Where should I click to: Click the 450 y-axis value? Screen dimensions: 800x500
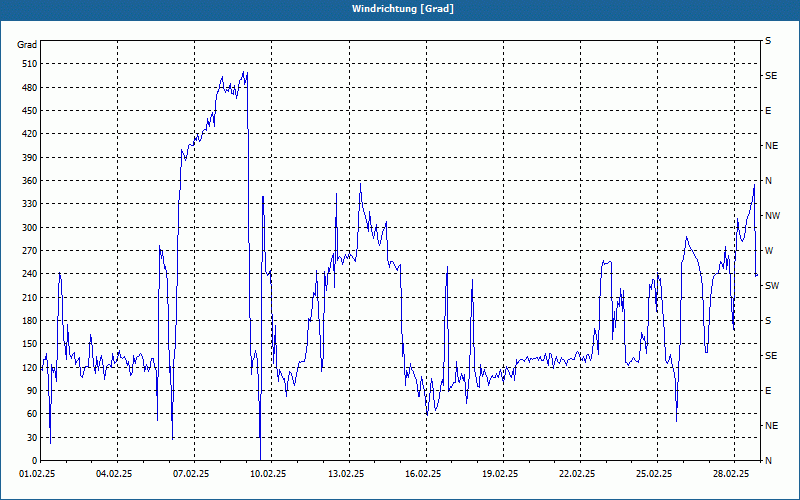pos(30,111)
